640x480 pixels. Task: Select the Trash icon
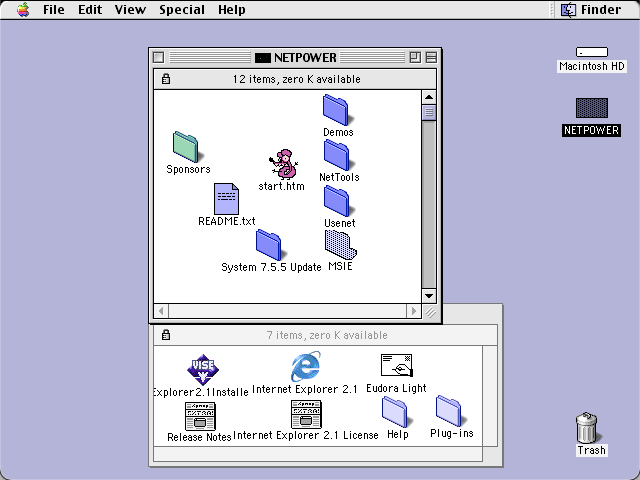pos(587,427)
